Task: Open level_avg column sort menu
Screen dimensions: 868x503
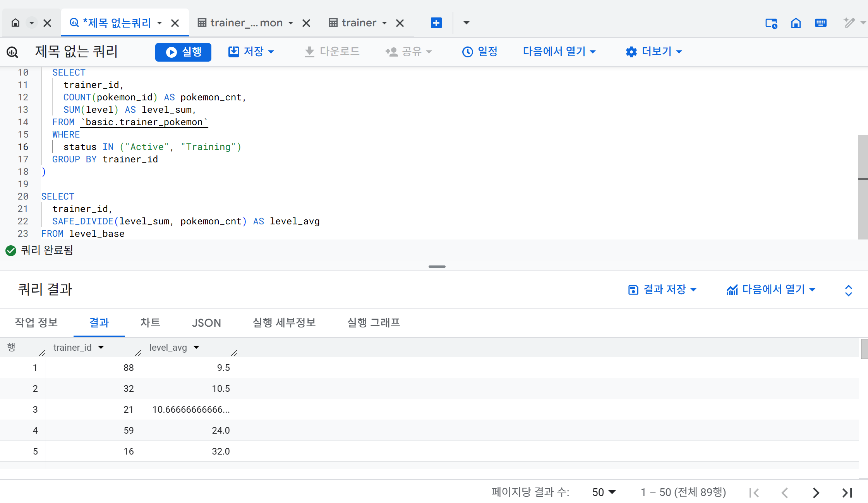Action: tap(196, 348)
